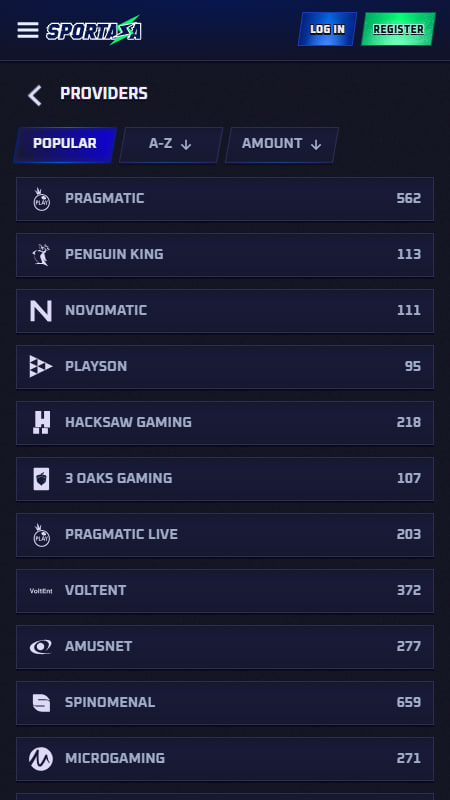Select the Pragmatic Live provider row
This screenshot has height=800, width=450.
click(225, 535)
